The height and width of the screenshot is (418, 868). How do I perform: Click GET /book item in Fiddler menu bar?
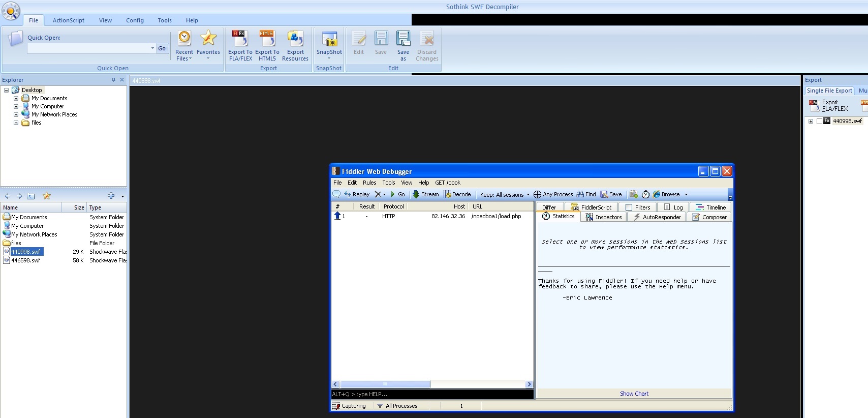[x=448, y=183]
